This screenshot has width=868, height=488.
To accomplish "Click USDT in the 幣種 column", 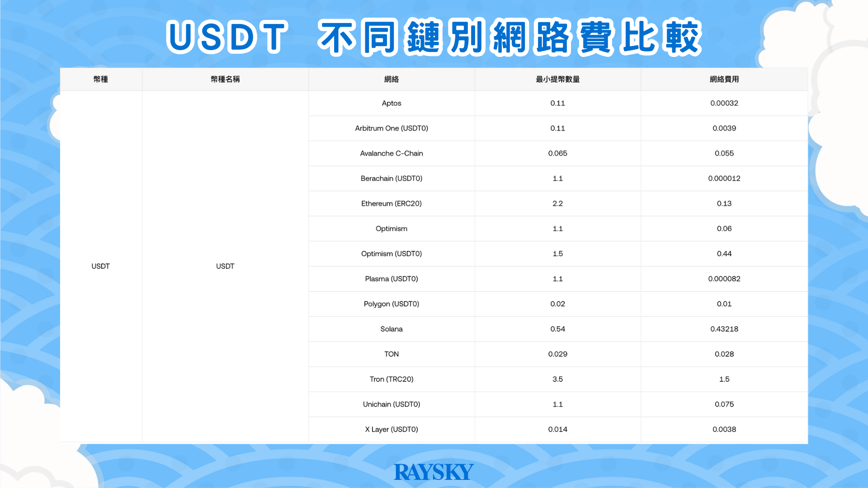I will pyautogui.click(x=100, y=266).
